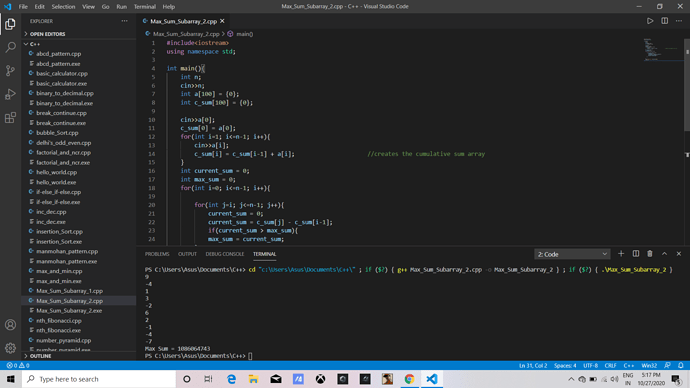
Task: Open the Source Control view
Action: tap(10, 70)
